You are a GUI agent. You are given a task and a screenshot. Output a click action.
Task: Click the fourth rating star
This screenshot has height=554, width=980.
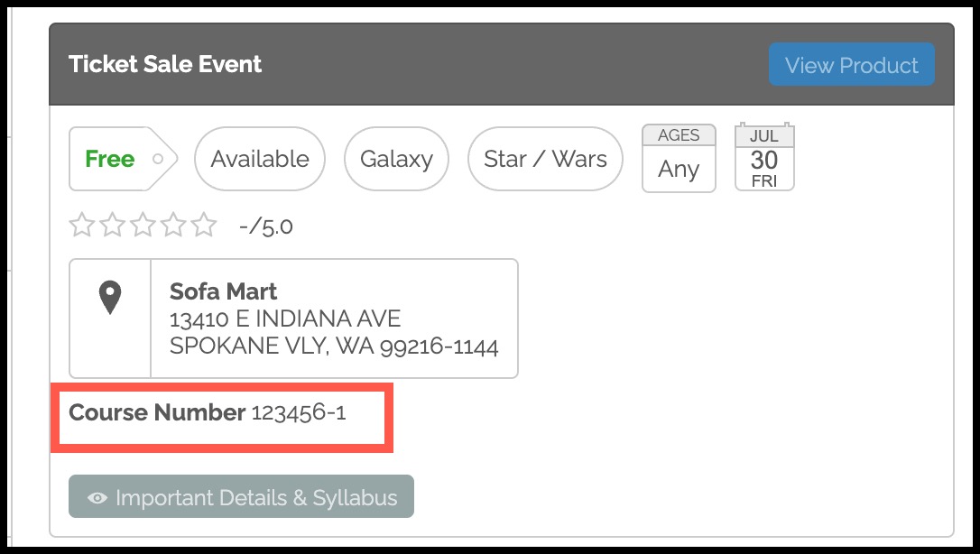pyautogui.click(x=173, y=225)
